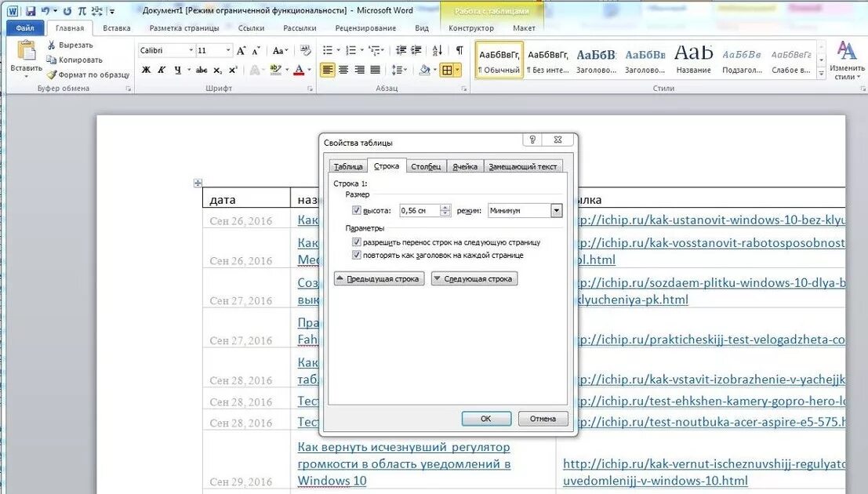Open the bullets list dropdown arrow
The image size is (868, 494).
click(338, 50)
